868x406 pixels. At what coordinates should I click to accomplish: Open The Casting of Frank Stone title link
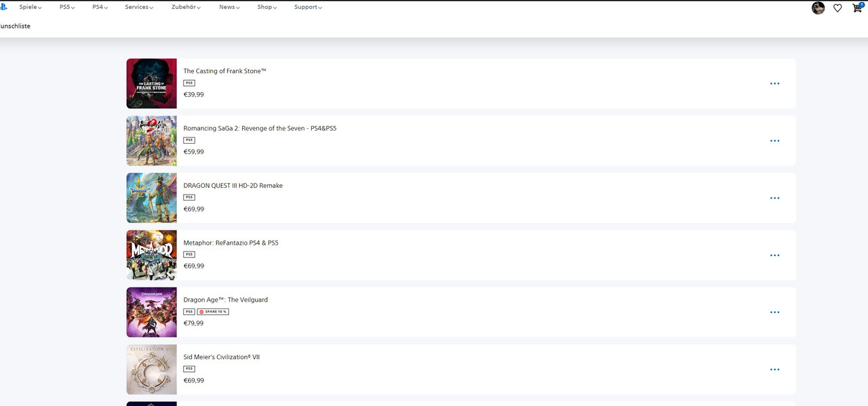tap(224, 71)
